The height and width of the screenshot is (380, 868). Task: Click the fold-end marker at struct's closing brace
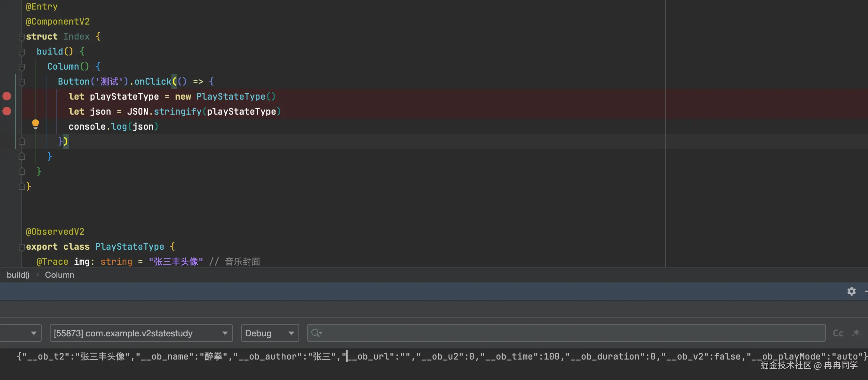tap(22, 186)
